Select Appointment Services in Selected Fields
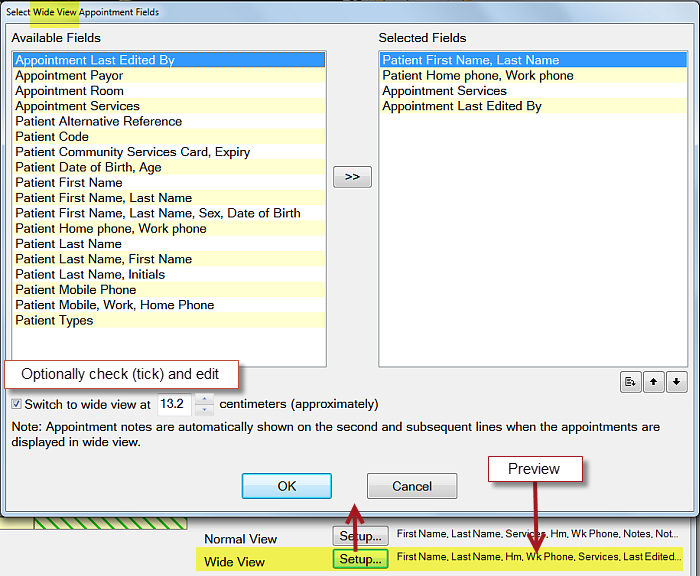The height and width of the screenshot is (576, 700). [x=533, y=91]
